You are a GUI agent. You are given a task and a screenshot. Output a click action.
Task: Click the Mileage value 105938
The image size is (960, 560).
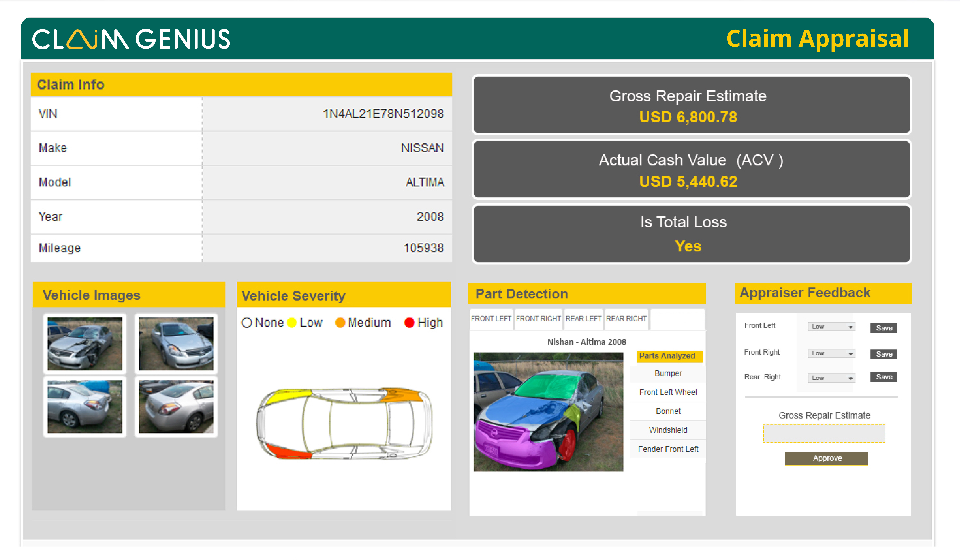(424, 248)
